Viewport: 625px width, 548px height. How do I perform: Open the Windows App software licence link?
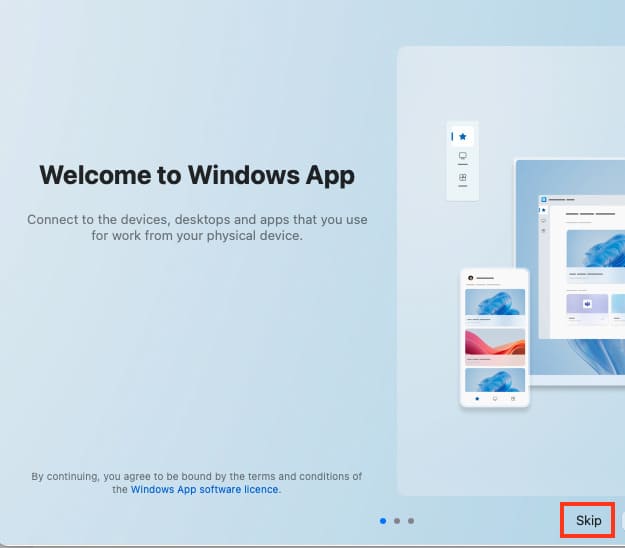click(x=206, y=490)
